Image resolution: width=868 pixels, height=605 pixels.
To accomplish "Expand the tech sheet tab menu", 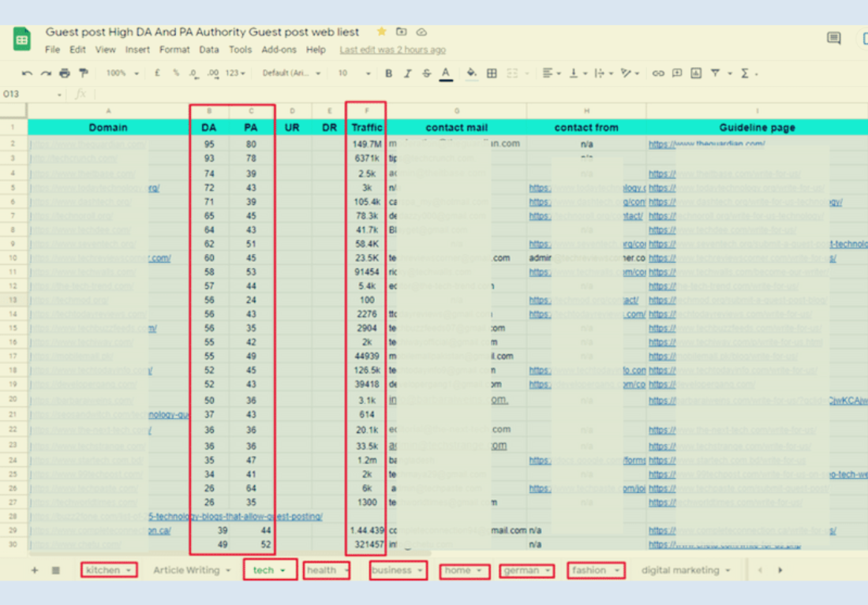I will coord(284,570).
